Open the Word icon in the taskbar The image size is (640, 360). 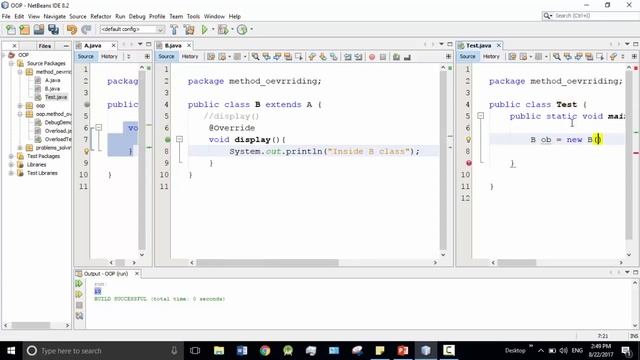pos(242,350)
